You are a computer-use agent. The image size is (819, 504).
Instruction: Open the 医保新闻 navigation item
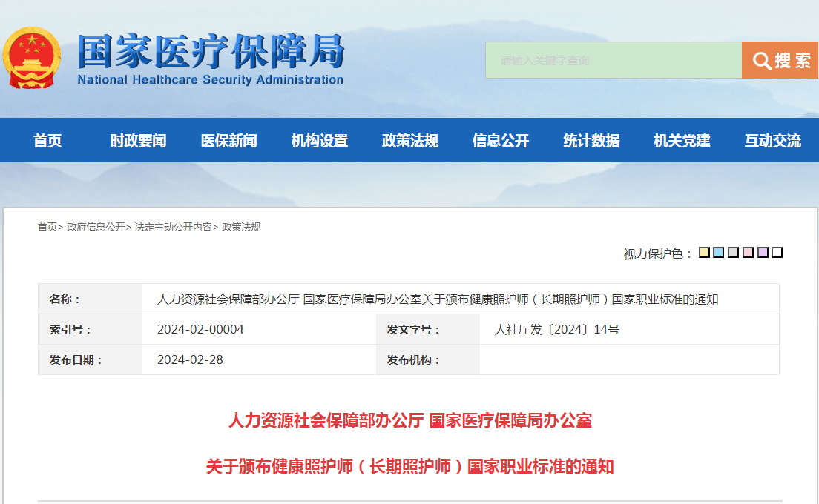(228, 140)
